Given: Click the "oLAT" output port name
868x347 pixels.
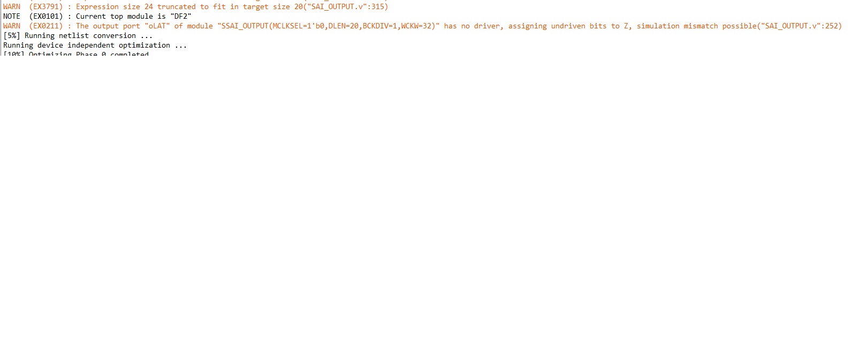Looking at the screenshot, I should pyautogui.click(x=157, y=26).
